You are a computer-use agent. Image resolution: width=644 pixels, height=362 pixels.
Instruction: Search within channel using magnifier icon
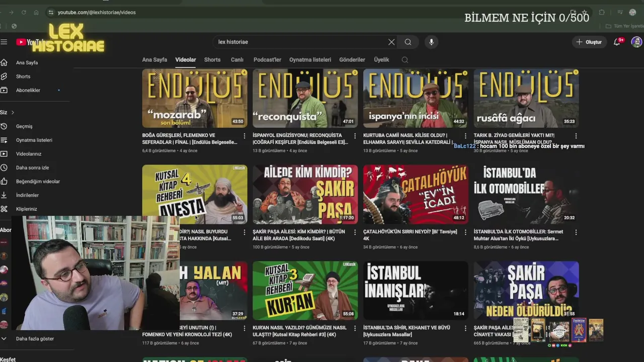405,60
